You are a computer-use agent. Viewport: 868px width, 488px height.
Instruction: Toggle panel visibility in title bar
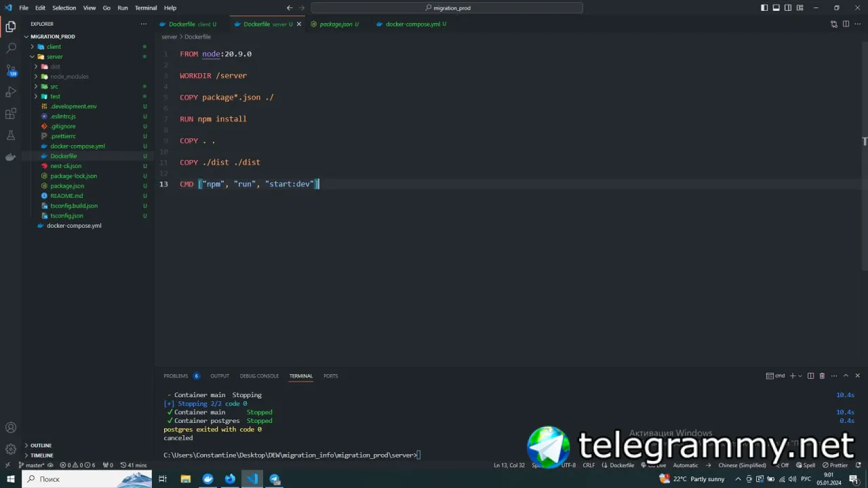pyautogui.click(x=776, y=7)
